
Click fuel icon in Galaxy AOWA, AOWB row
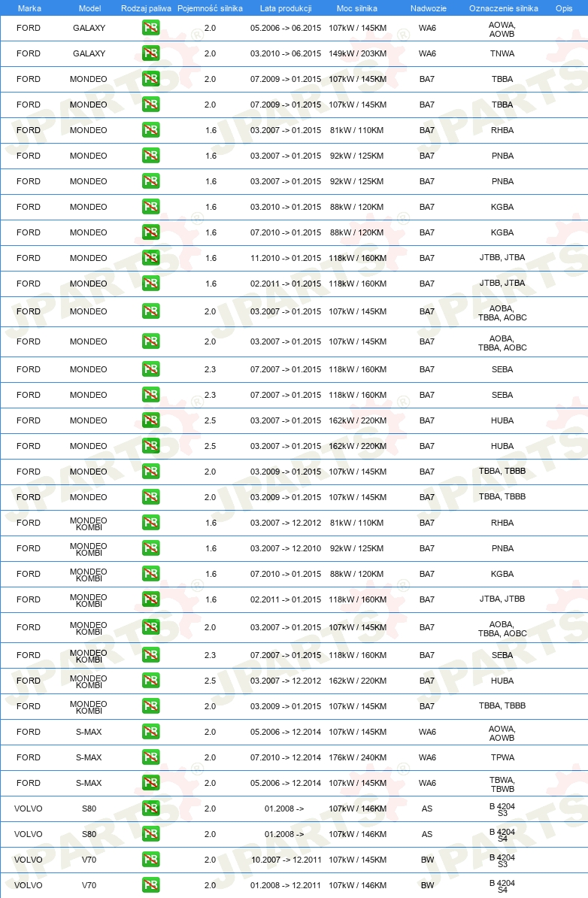coord(150,28)
